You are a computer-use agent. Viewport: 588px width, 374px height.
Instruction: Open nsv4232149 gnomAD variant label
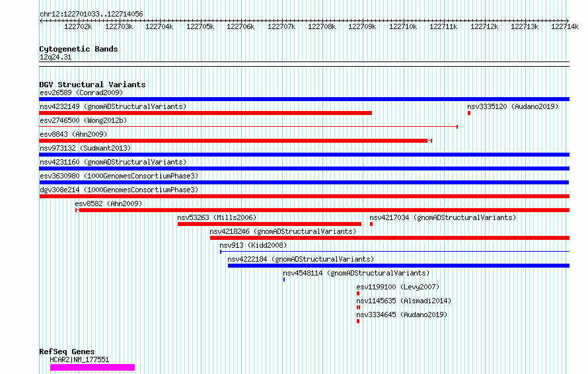[x=113, y=106]
